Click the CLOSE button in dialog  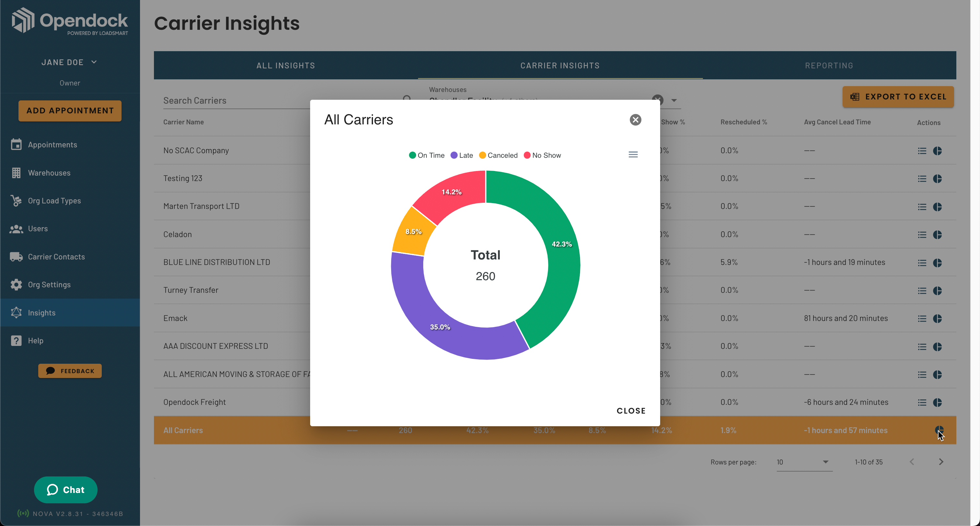[x=631, y=411]
